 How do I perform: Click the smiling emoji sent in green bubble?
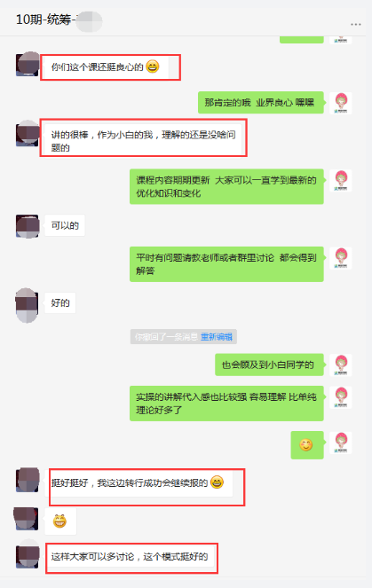coord(306,445)
